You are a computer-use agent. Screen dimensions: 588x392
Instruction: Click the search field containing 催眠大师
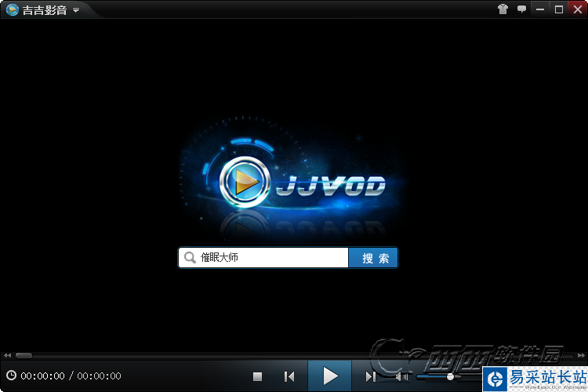click(x=263, y=257)
